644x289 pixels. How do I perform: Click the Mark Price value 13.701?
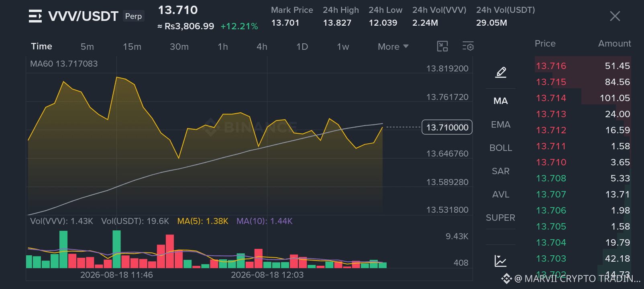point(285,23)
